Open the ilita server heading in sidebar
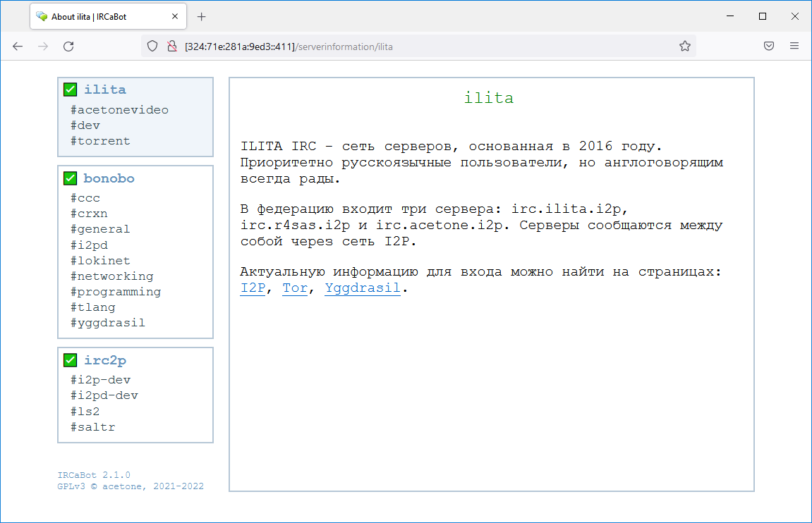The image size is (812, 523). coord(105,90)
